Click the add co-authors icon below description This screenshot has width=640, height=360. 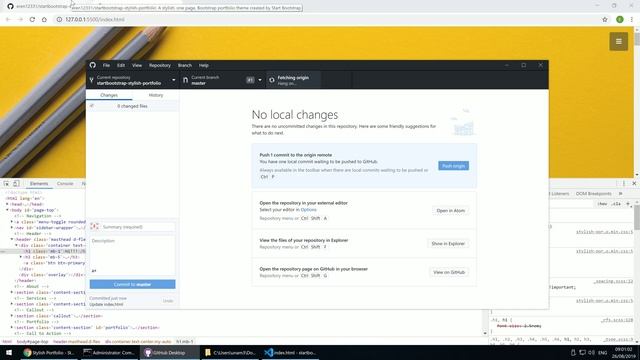pos(94,270)
